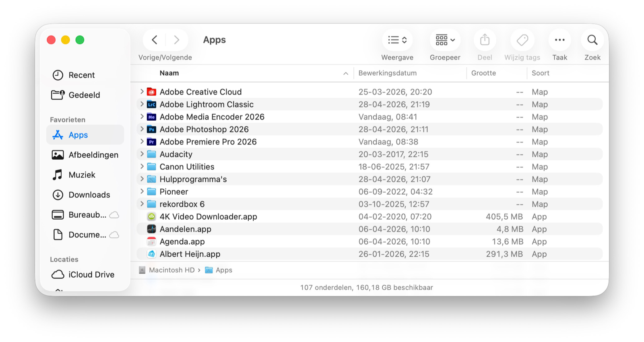Open Recent in the sidebar
The width and height of the screenshot is (644, 342).
point(85,75)
